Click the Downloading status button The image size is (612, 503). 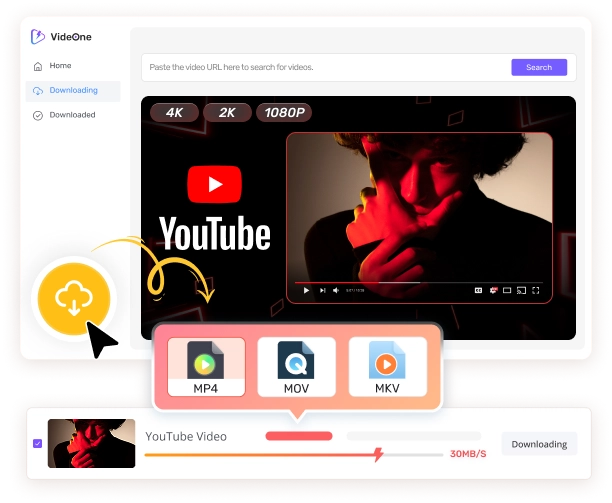(538, 444)
